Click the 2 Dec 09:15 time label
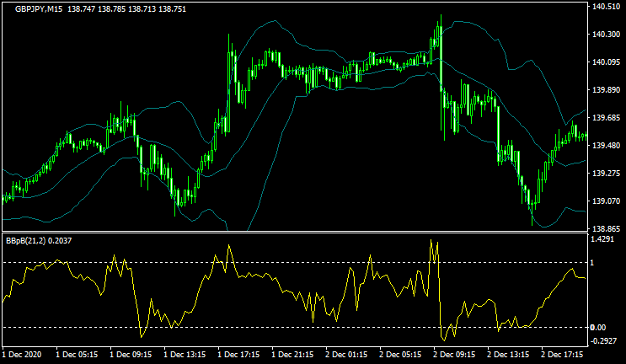 pos(454,355)
